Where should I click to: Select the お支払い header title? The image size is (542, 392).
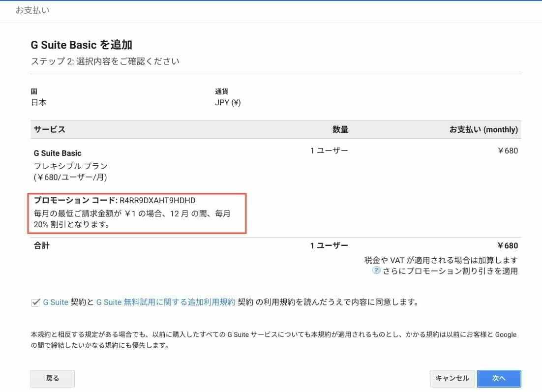(x=32, y=10)
